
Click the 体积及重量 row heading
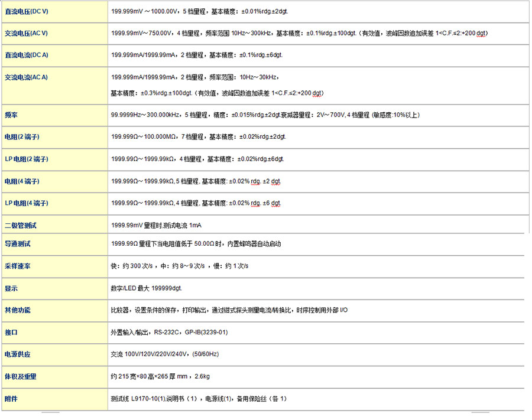point(21,376)
